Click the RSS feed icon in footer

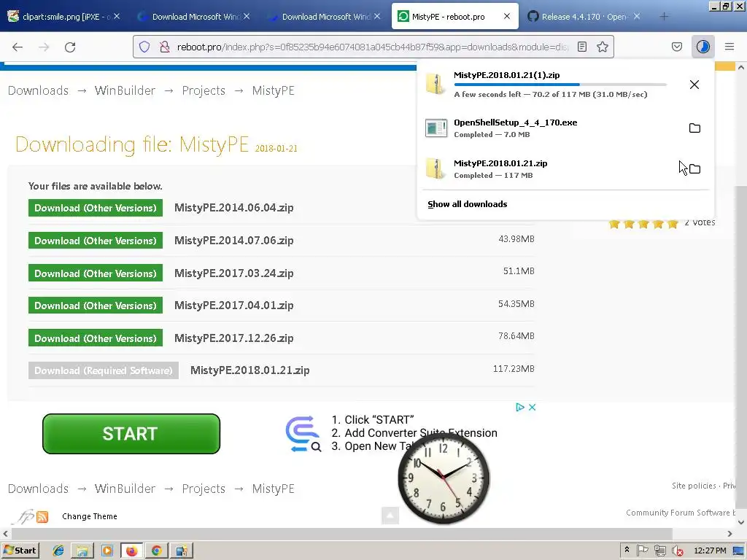(x=42, y=517)
